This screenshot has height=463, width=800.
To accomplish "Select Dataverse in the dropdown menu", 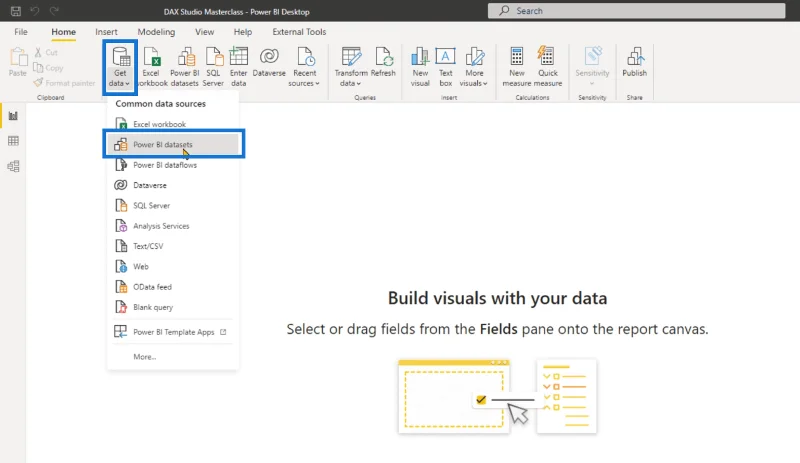I will pyautogui.click(x=173, y=185).
